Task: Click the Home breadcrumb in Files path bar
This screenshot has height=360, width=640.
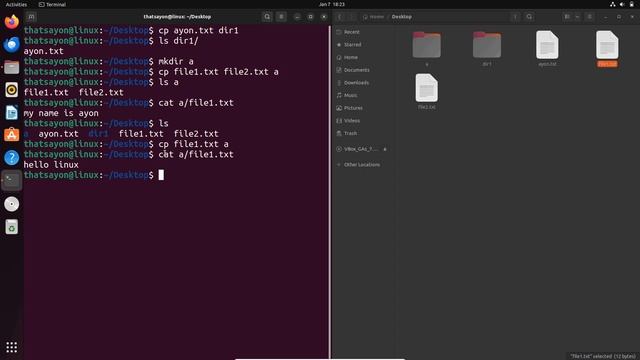Action: [x=373, y=17]
